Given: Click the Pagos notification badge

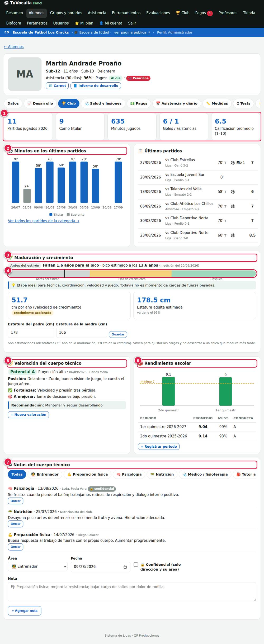Looking at the screenshot, I should click(x=210, y=13).
